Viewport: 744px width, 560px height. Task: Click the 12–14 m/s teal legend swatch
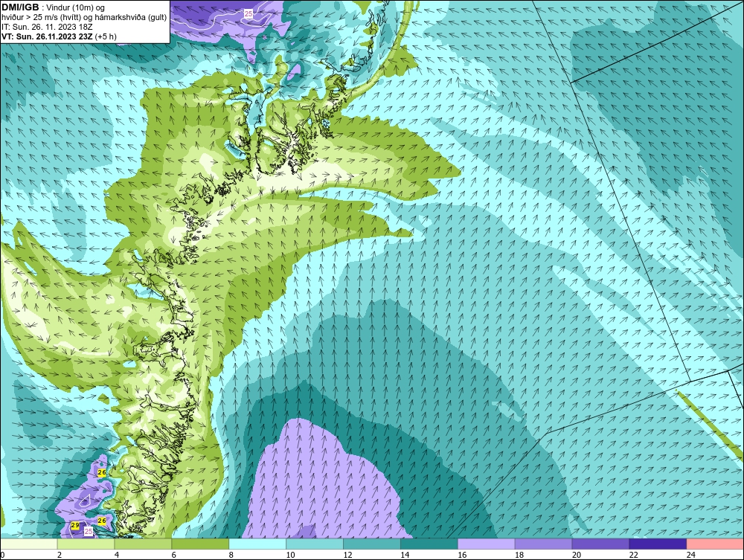point(372,544)
